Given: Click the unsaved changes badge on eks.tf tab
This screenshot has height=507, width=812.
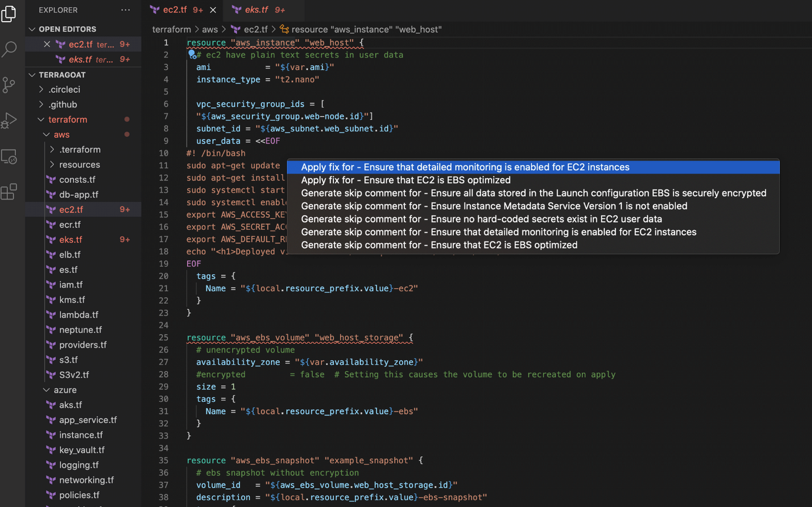Looking at the screenshot, I should 280,9.
